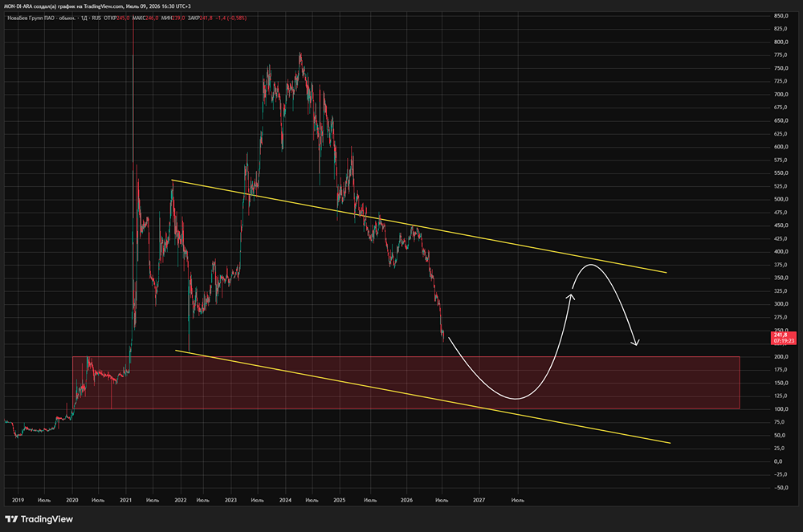The image size is (803, 532).
Task: Select the МАКС 246,0 high value
Action: pos(145,18)
